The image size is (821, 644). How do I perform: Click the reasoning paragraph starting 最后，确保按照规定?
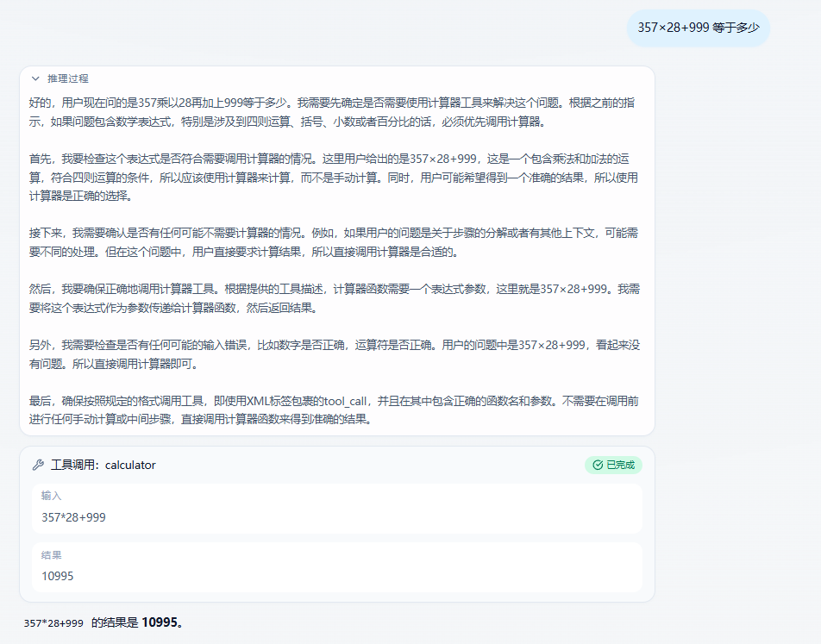point(334,410)
